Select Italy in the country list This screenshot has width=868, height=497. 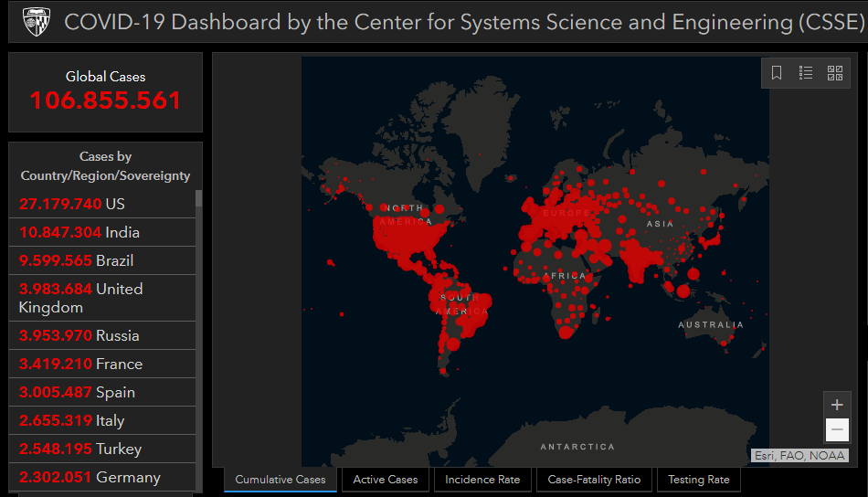102,420
